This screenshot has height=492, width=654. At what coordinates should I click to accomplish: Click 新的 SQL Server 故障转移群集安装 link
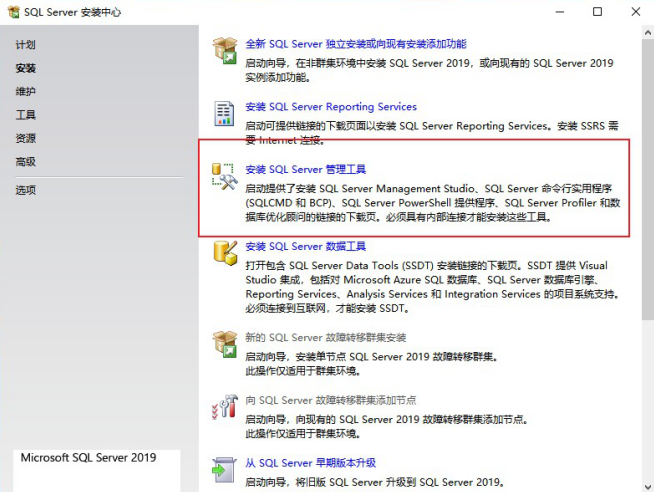point(326,337)
